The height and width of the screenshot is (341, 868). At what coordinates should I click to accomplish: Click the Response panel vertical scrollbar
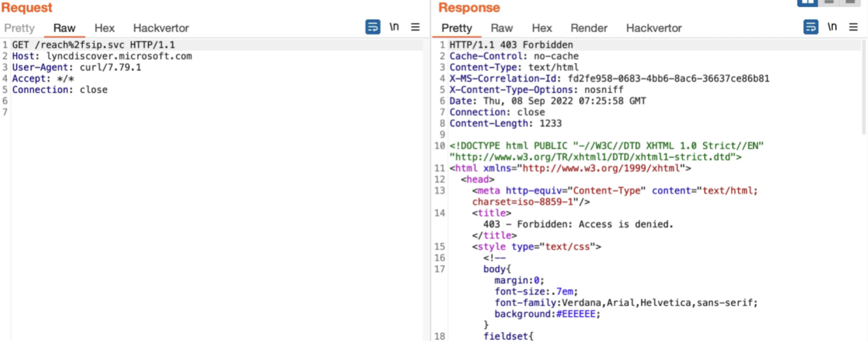point(864,89)
